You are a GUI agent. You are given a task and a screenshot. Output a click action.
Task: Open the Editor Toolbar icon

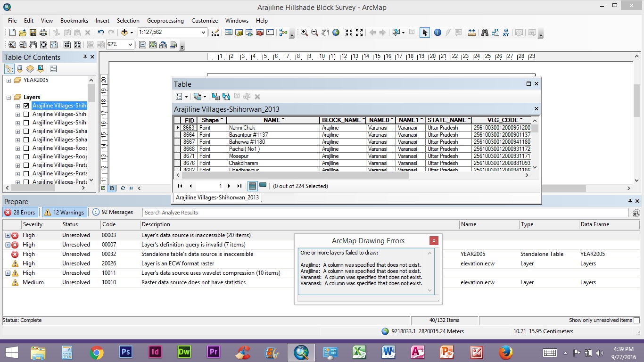pos(215,33)
